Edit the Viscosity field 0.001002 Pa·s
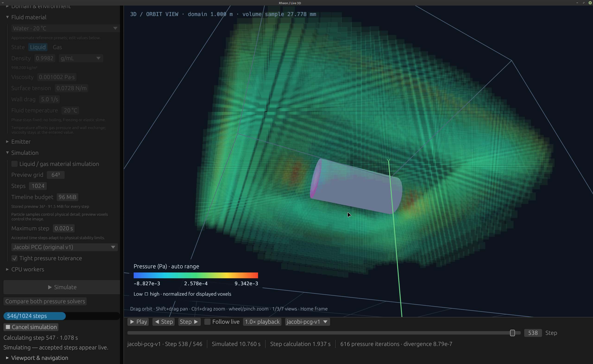Image resolution: width=593 pixels, height=364 pixels. [57, 77]
